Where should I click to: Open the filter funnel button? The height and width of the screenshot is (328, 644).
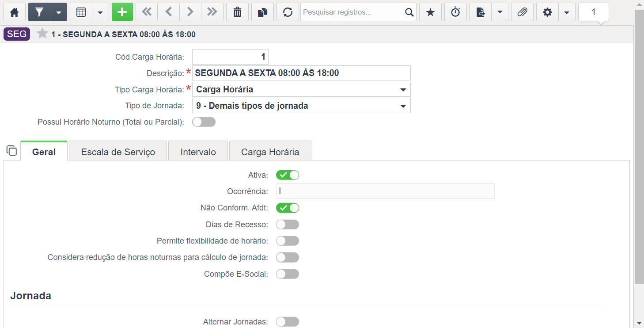click(39, 12)
